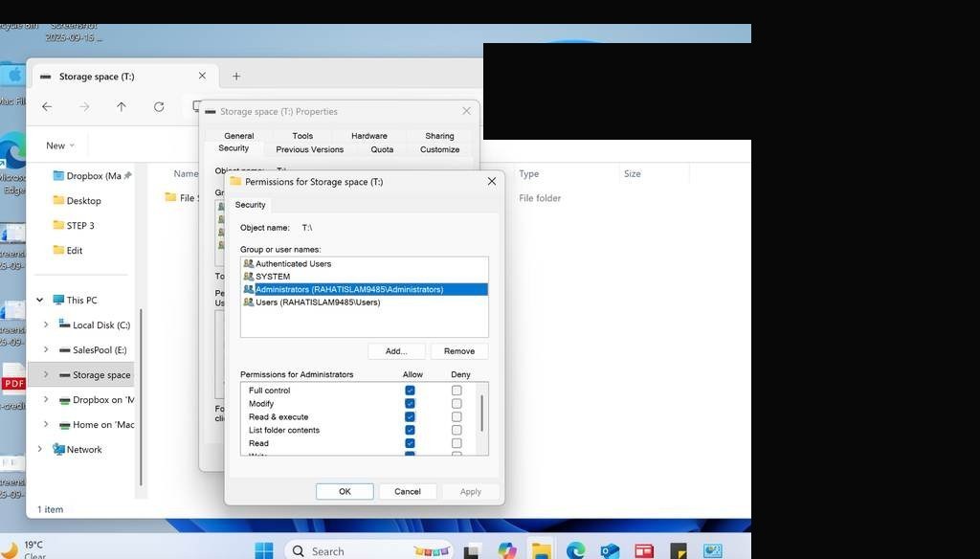This screenshot has height=559, width=980.
Task: Confirm permissions with OK
Action: pyautogui.click(x=345, y=491)
